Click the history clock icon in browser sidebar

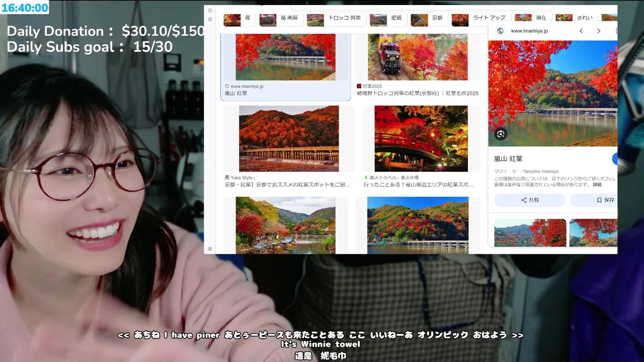click(x=210, y=10)
